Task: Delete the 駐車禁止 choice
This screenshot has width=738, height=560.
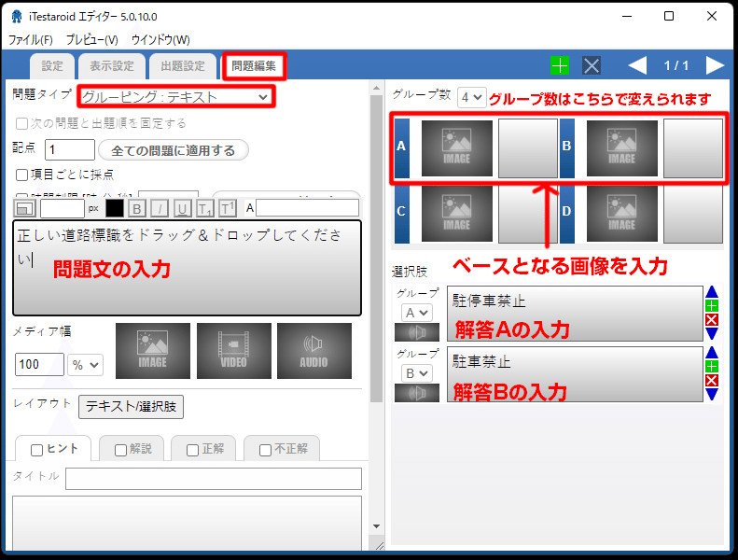Action: coord(712,380)
